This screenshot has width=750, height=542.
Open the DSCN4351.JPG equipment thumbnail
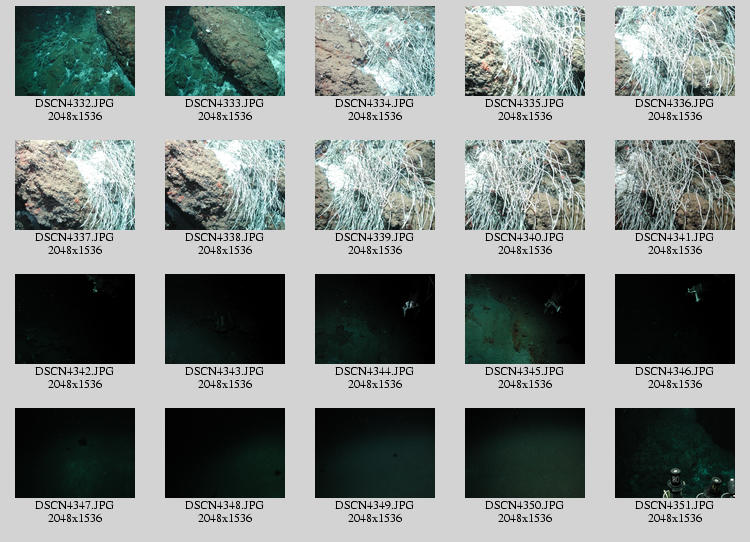675,453
